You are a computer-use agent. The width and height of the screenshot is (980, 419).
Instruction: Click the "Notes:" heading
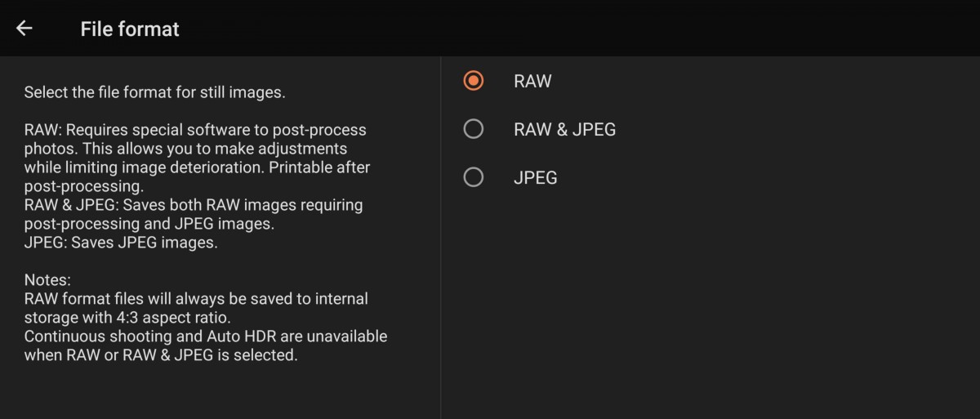click(47, 280)
